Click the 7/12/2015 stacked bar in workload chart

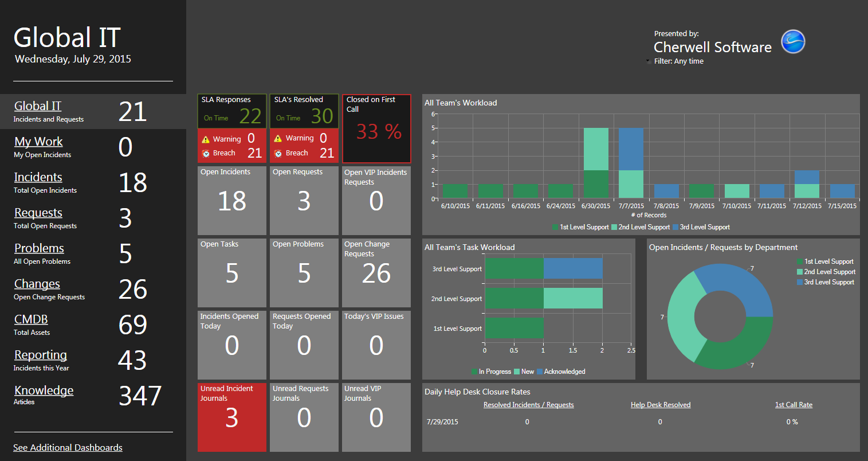coord(807,184)
